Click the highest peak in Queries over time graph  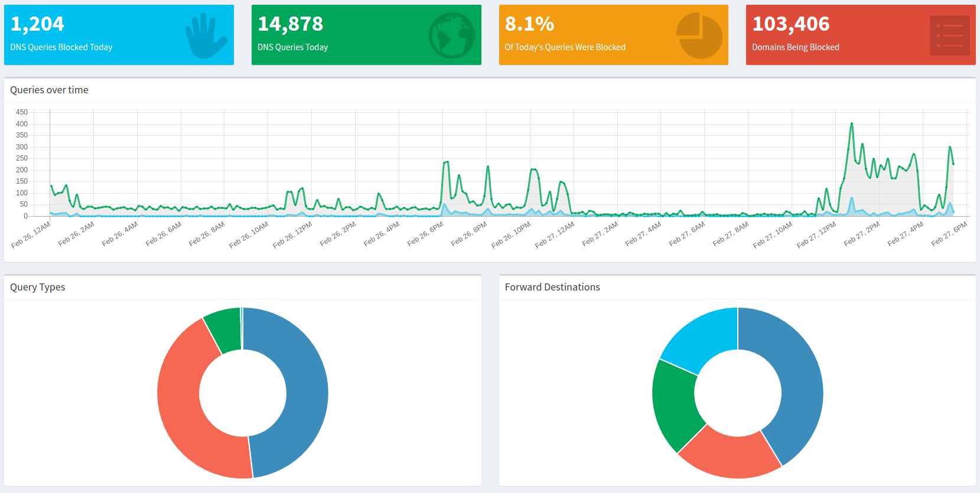coord(851,124)
